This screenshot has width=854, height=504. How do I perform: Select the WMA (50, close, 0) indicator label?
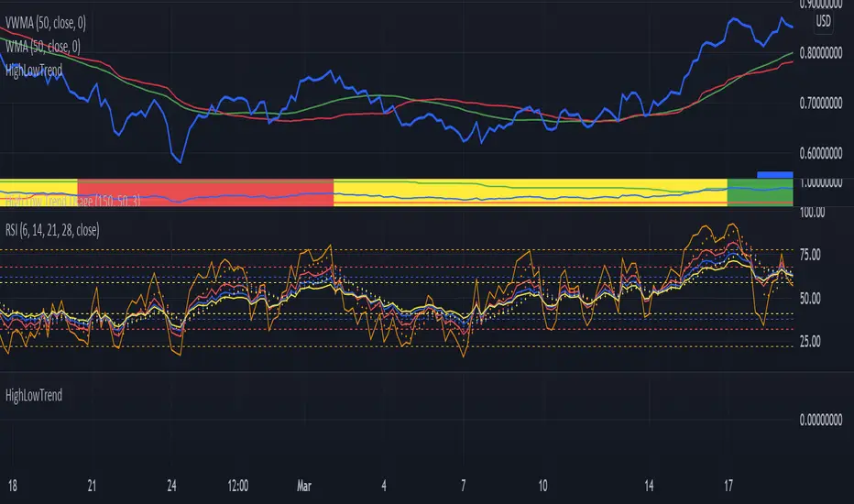coord(42,47)
